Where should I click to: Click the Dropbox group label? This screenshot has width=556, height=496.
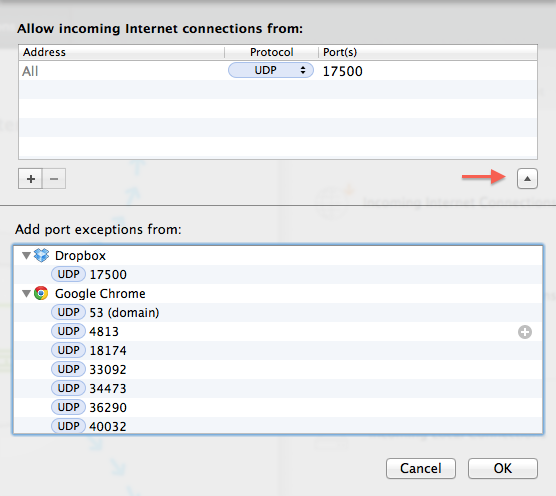point(80,256)
